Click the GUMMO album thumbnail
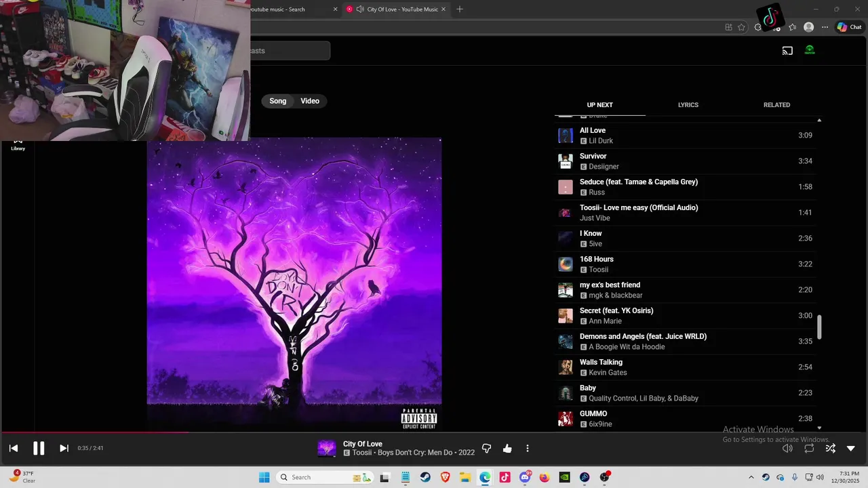The height and width of the screenshot is (488, 868). coord(566,419)
